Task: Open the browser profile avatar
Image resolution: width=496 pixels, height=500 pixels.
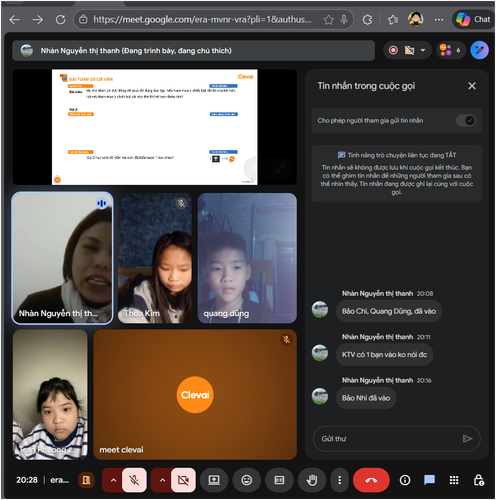Action: (x=416, y=19)
